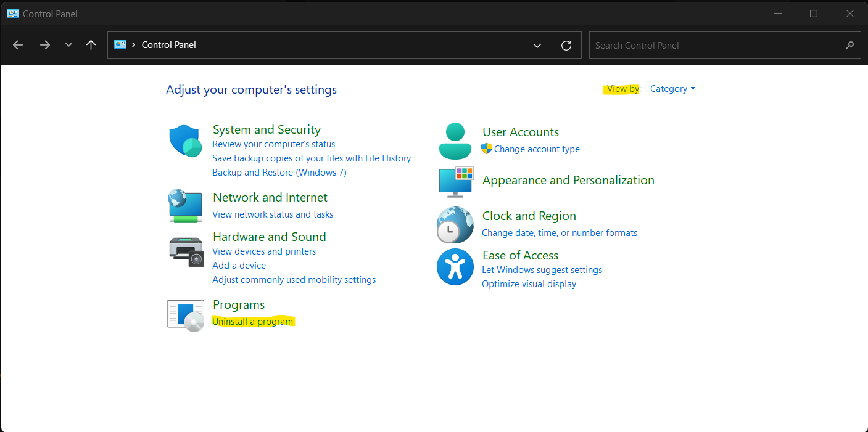This screenshot has width=868, height=432.
Task: Open Save backup copies with File History
Action: (x=312, y=158)
